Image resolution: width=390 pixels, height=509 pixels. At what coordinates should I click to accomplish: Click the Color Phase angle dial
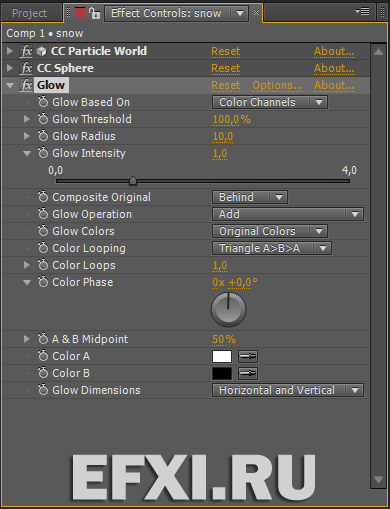point(229,310)
